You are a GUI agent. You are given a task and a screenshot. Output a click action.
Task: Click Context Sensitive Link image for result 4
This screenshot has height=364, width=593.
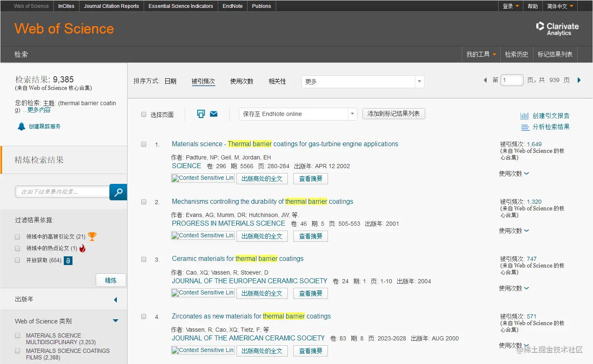coord(203,350)
